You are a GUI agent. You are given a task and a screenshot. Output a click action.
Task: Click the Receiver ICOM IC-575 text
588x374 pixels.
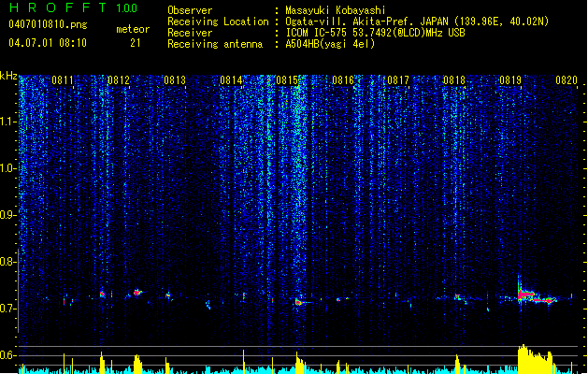[x=375, y=33]
